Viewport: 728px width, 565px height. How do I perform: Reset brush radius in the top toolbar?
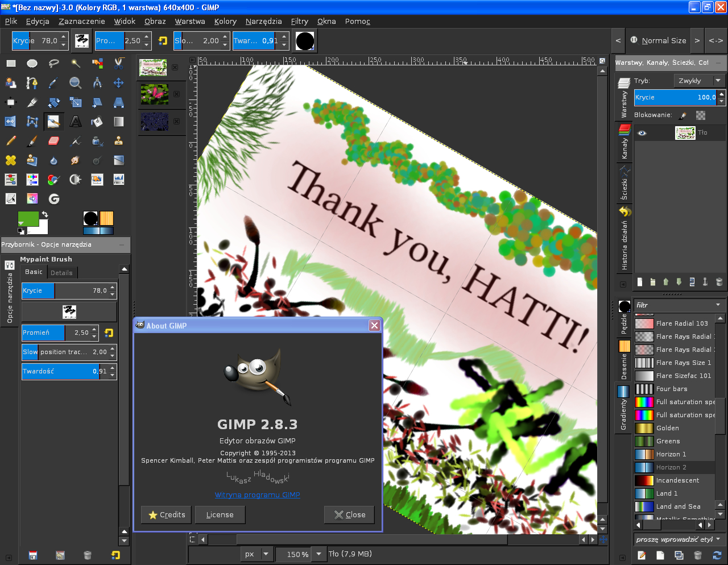(163, 41)
